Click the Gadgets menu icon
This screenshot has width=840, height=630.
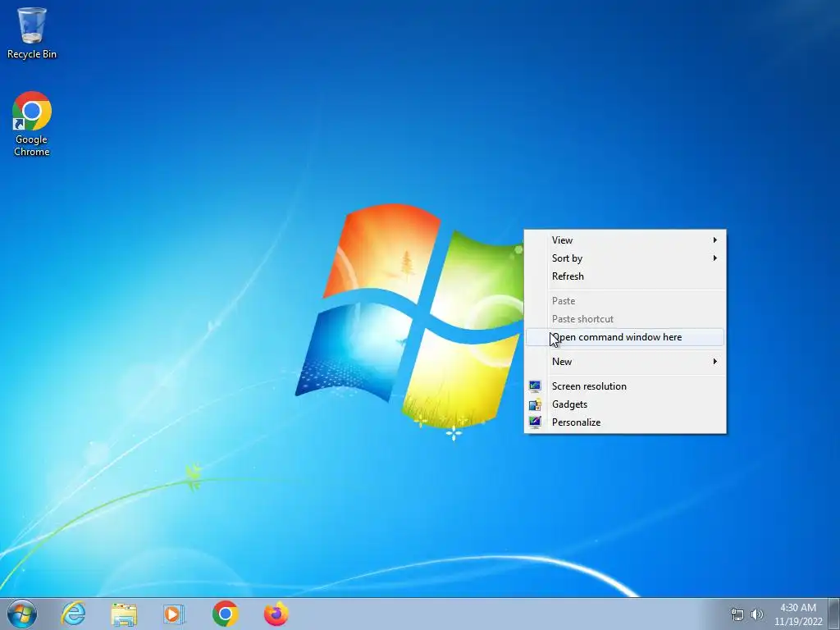point(535,404)
